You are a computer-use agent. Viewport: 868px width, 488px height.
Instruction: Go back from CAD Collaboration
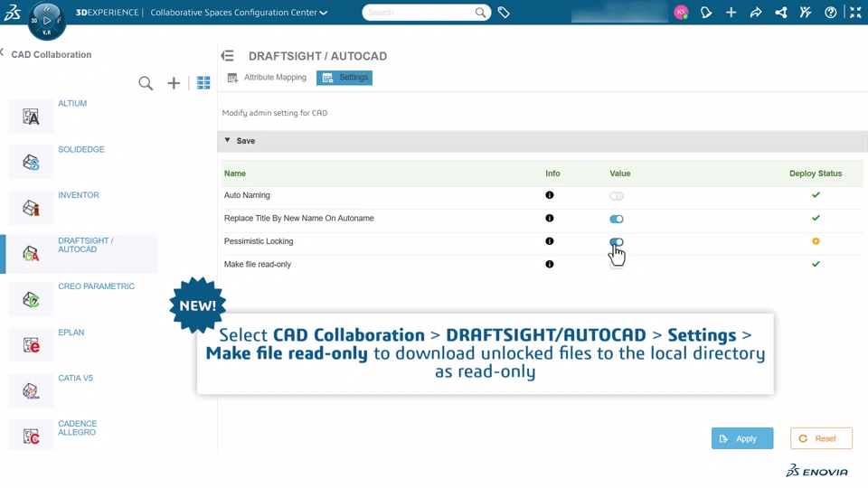2,52
